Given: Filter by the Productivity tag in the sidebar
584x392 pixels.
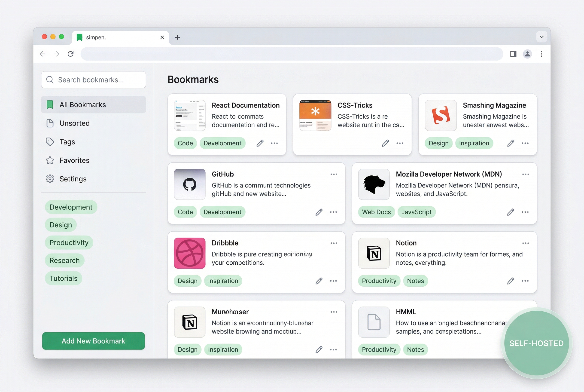Looking at the screenshot, I should 69,242.
